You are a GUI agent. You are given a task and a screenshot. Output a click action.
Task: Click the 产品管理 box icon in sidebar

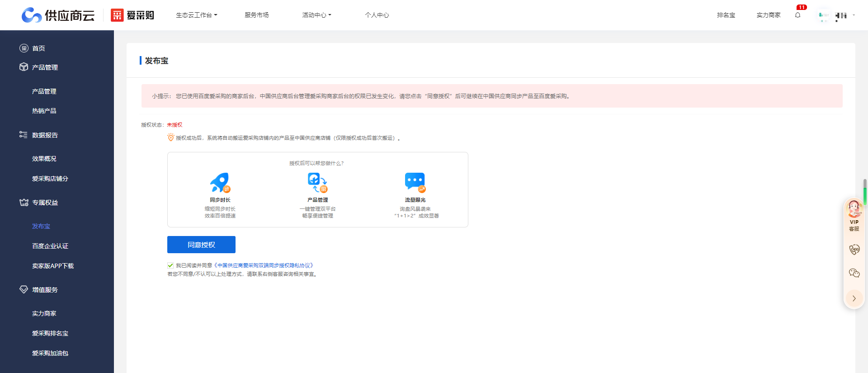pos(24,67)
